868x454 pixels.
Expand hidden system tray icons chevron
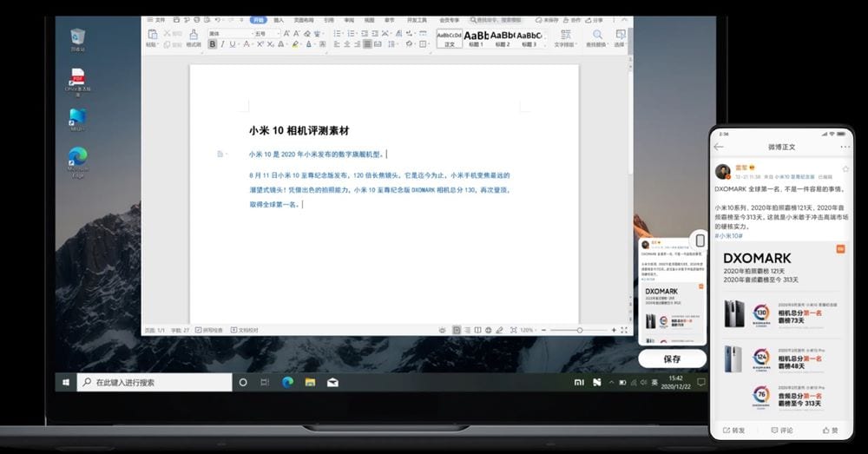(611, 382)
